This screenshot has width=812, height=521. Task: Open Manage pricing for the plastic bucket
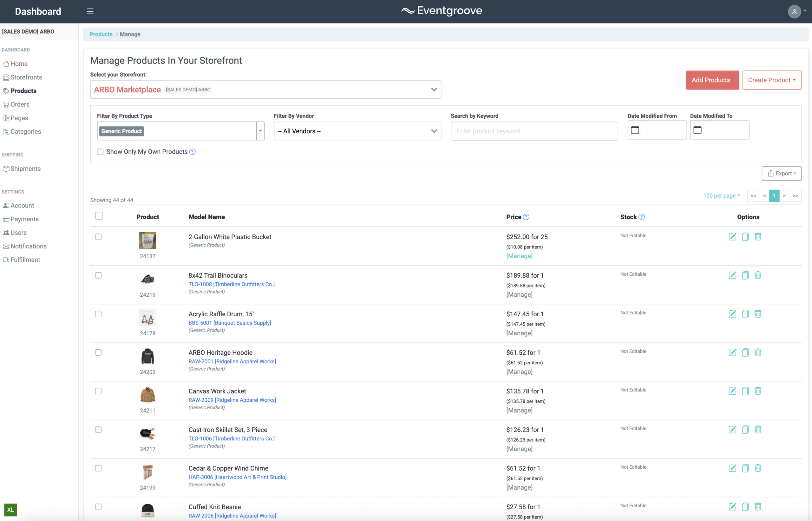point(519,256)
